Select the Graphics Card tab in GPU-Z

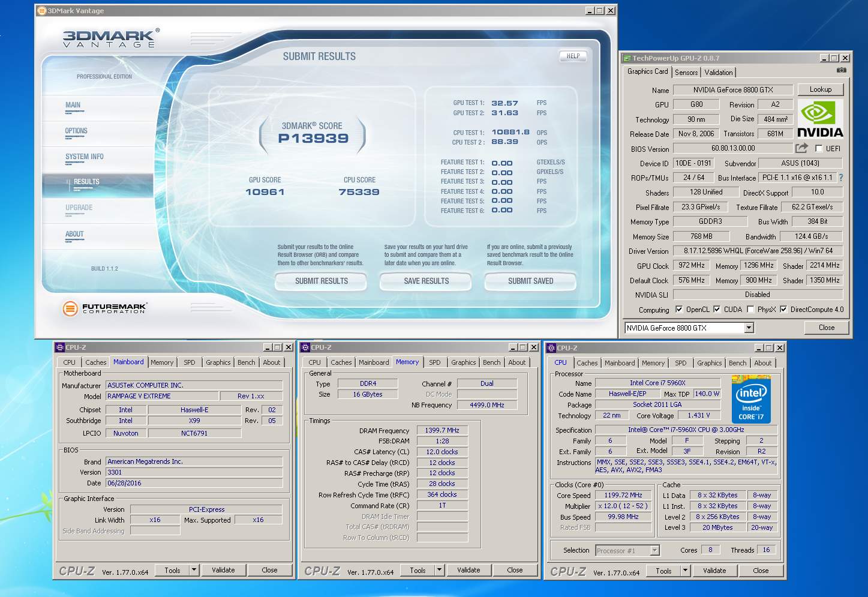pos(647,71)
